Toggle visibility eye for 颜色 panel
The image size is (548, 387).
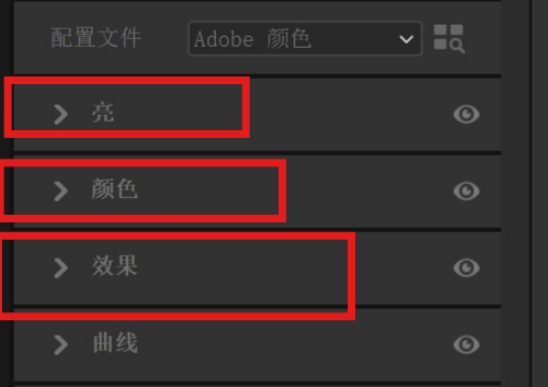click(x=466, y=191)
